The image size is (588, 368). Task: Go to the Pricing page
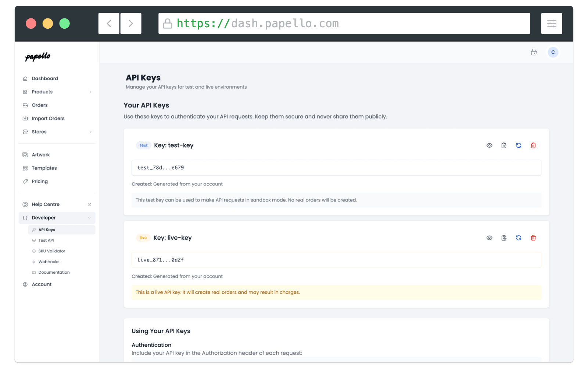pos(40,181)
